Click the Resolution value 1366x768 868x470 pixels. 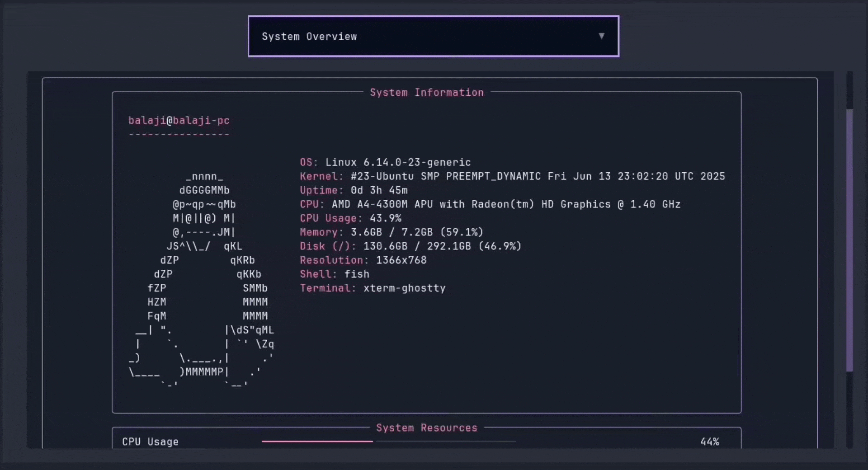401,260
